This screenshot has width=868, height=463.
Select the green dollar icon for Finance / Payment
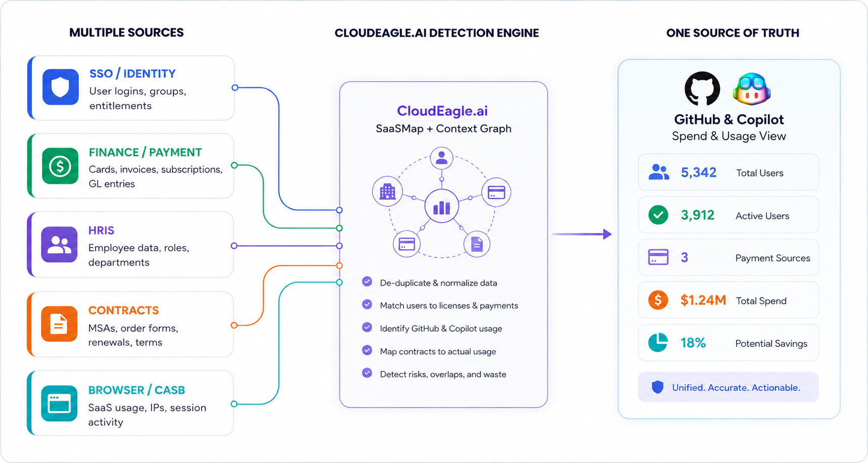[60, 166]
